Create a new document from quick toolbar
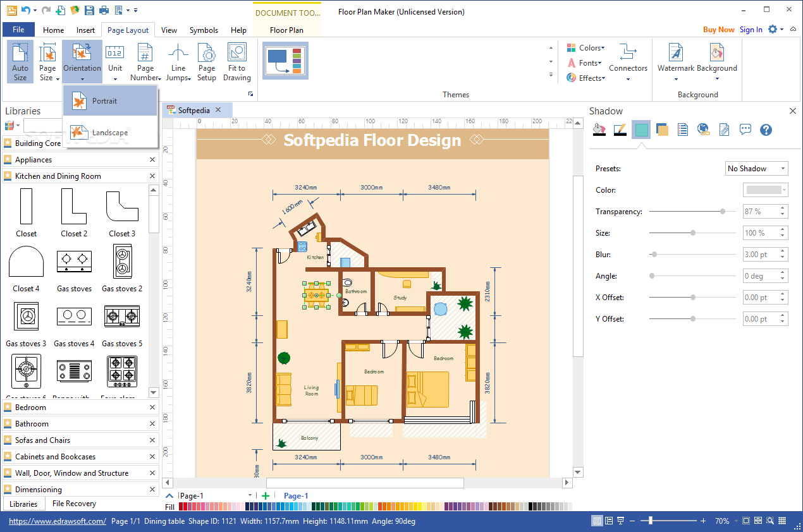 click(61, 10)
